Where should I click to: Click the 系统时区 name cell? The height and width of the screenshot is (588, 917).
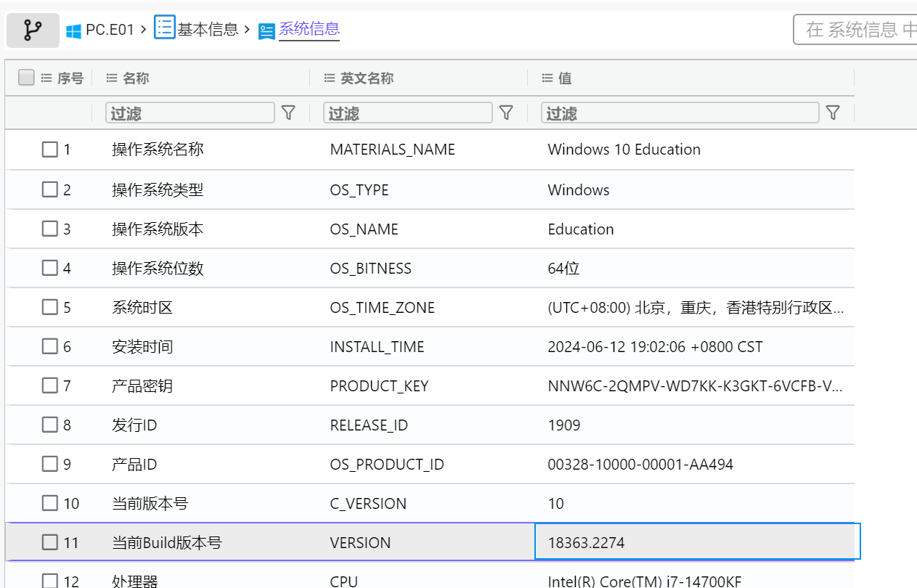pos(142,307)
